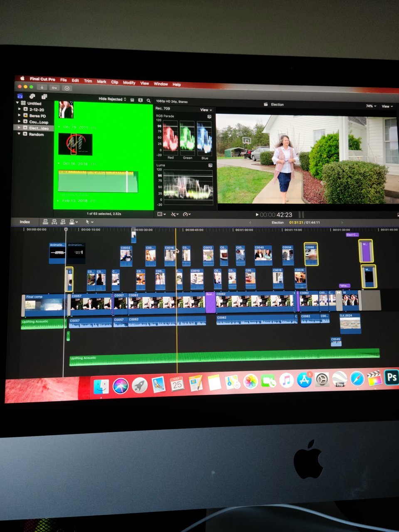Viewport: 399px width, 532px height.
Task: Open the App Store in Dock
Action: pyautogui.click(x=304, y=380)
